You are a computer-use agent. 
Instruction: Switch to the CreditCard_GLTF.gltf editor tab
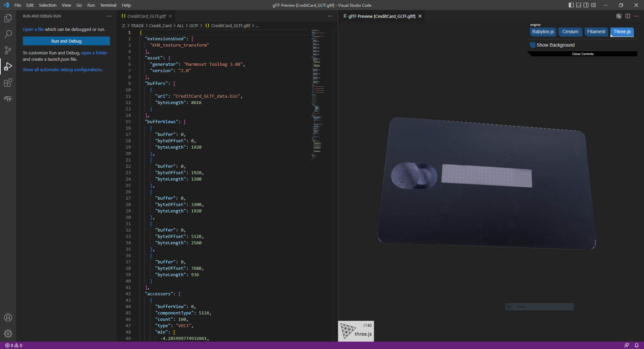click(x=147, y=16)
